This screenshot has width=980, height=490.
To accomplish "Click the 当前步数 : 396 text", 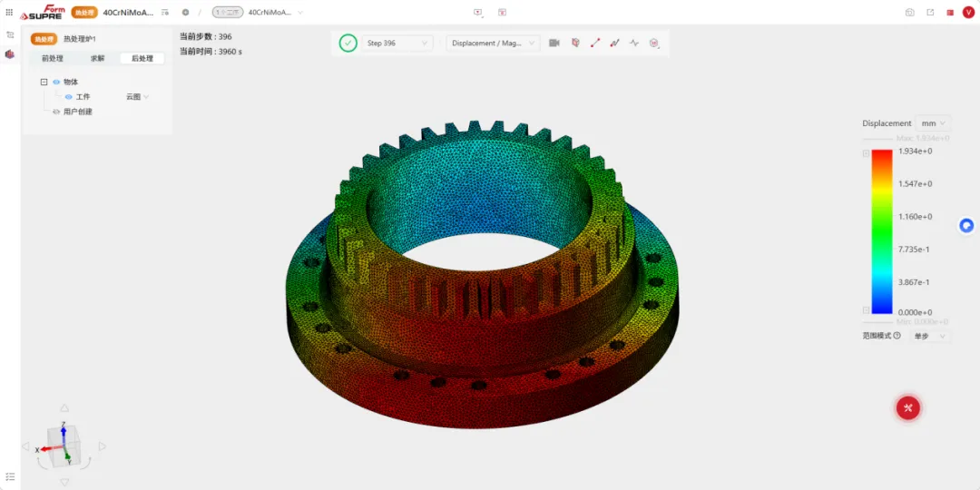I will 206,36.
